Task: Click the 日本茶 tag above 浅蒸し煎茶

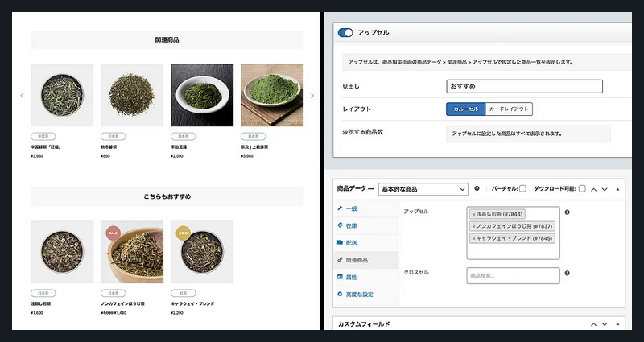Action: point(43,293)
